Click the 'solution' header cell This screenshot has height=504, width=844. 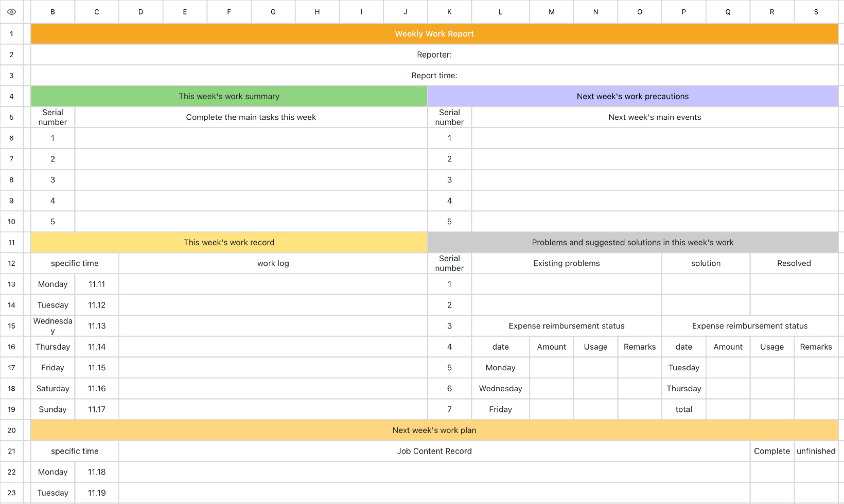(706, 263)
